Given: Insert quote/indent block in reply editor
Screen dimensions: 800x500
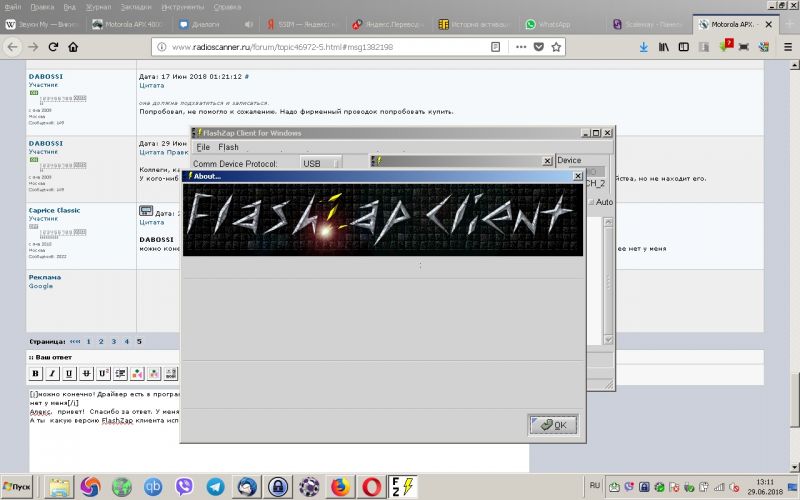Looking at the screenshot, I should (x=120, y=373).
